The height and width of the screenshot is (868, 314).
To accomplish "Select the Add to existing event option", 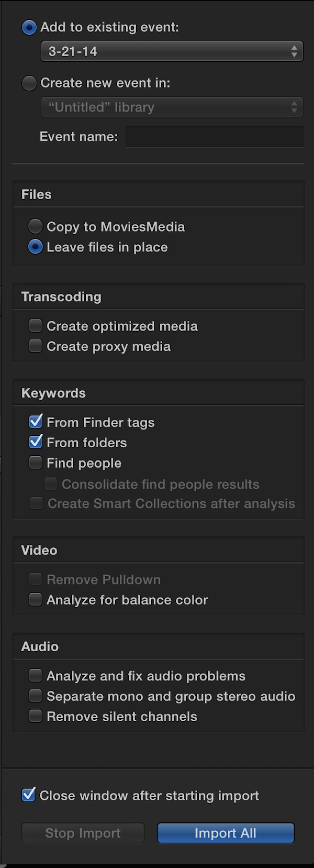I will pos(29,27).
